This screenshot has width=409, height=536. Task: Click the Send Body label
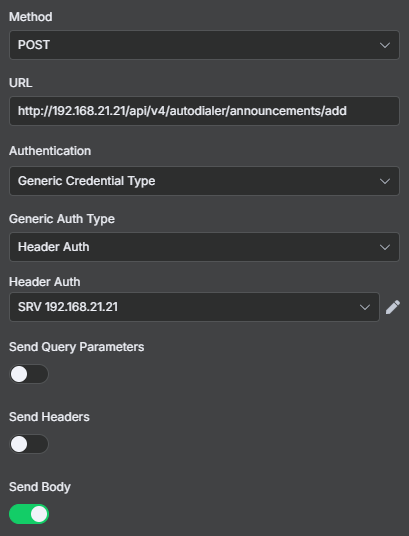coord(40,487)
